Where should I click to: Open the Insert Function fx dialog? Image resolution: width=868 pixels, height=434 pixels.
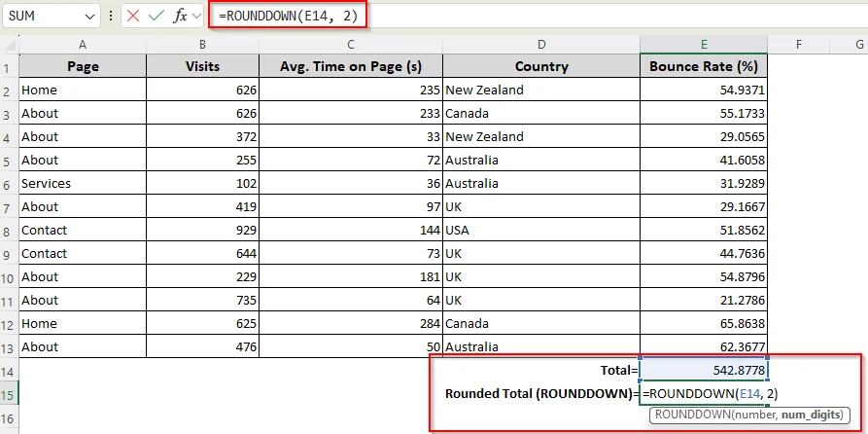[x=180, y=17]
